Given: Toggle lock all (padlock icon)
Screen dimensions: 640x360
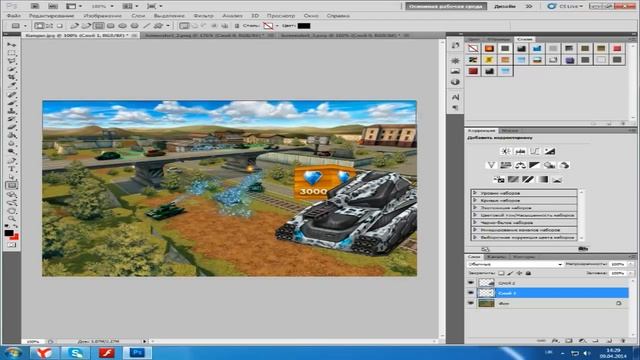Looking at the screenshot, I should (528, 273).
